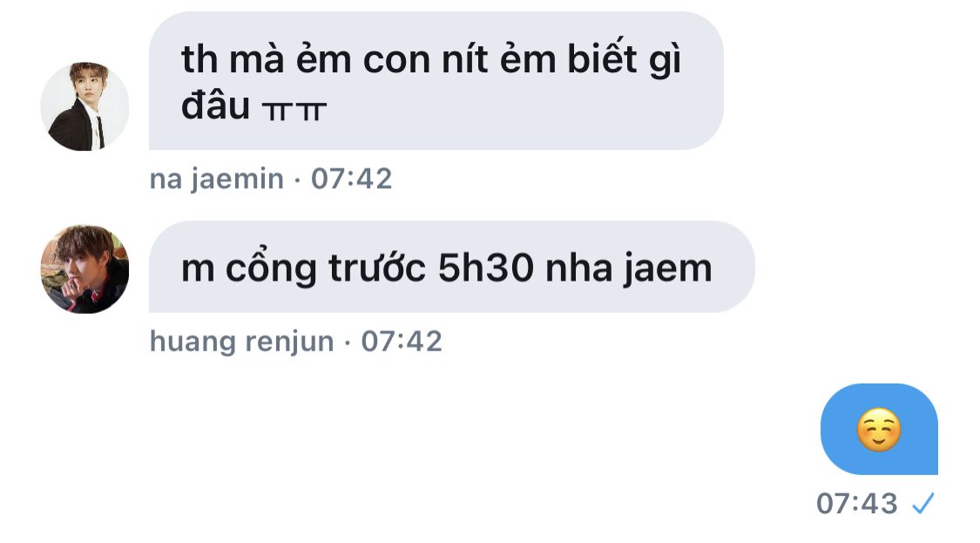Open na jaemin's profile picture
The image size is (980, 543).
pos(85,106)
